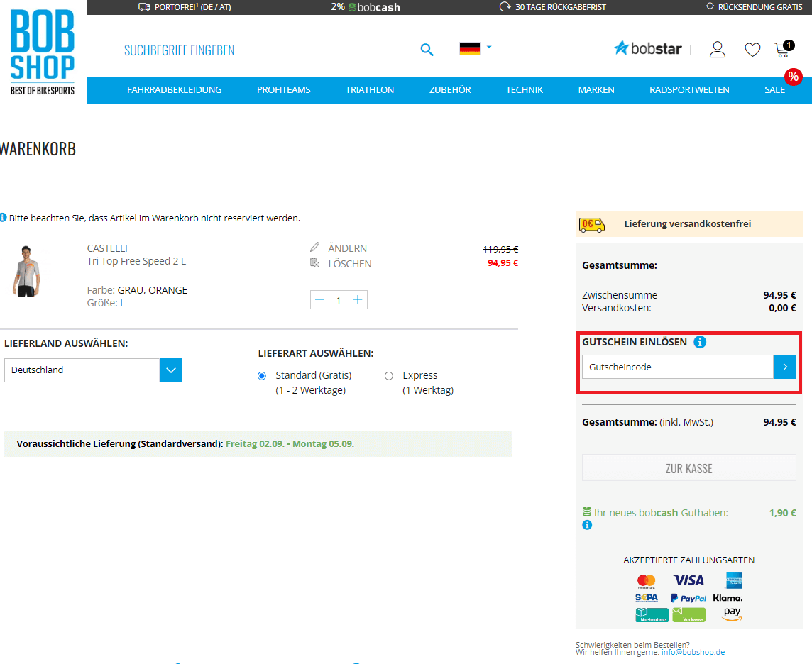Decrease item quantity with minus button
The width and height of the screenshot is (812, 664).
point(319,300)
